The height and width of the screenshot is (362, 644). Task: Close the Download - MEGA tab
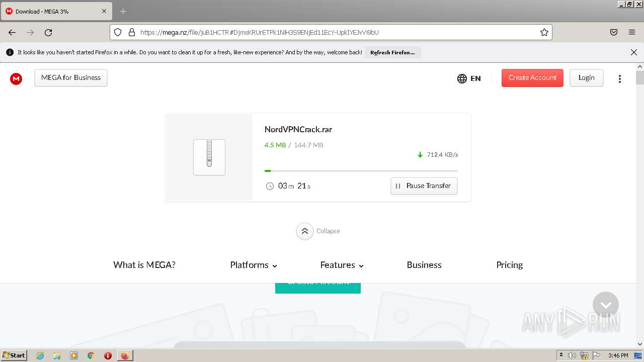[x=105, y=11]
